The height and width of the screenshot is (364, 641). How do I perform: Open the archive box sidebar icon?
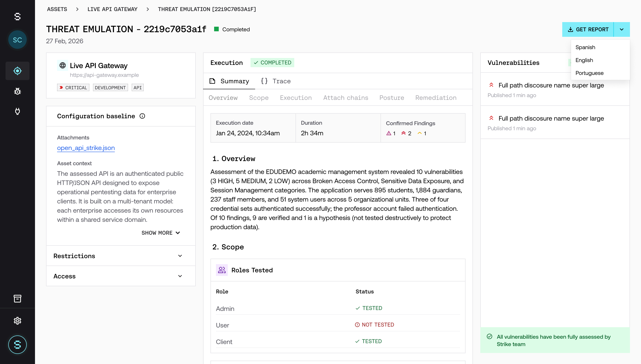tap(17, 298)
